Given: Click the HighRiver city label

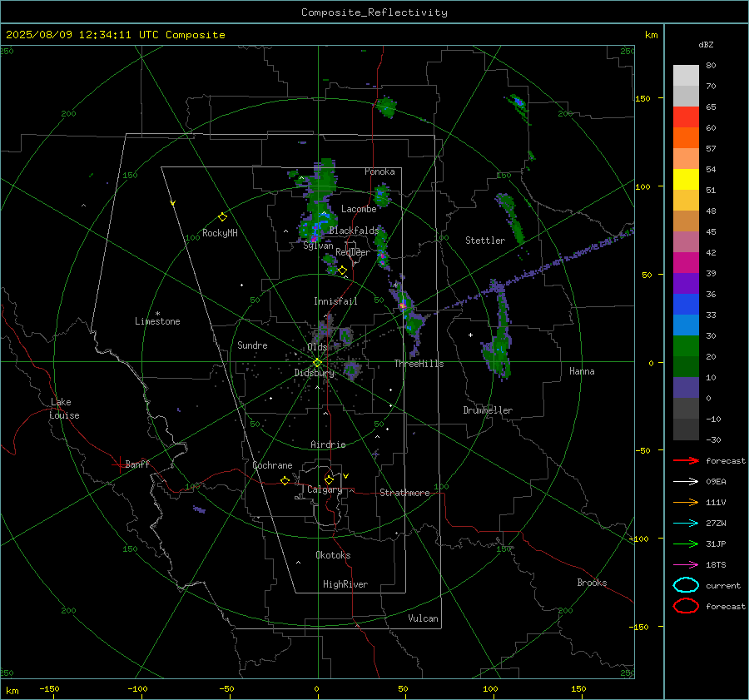Looking at the screenshot, I should pos(345,584).
